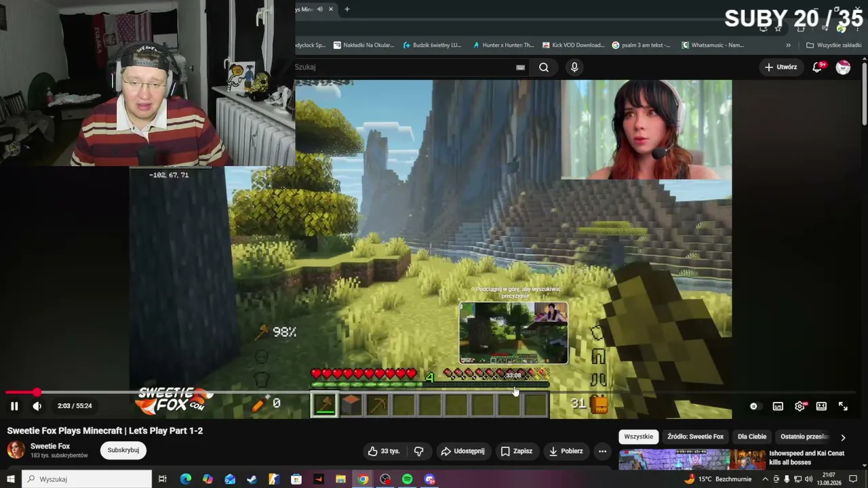Viewport: 868px width, 488px height.
Task: Subscribe using the Subskrybuj button
Action: 123,450
